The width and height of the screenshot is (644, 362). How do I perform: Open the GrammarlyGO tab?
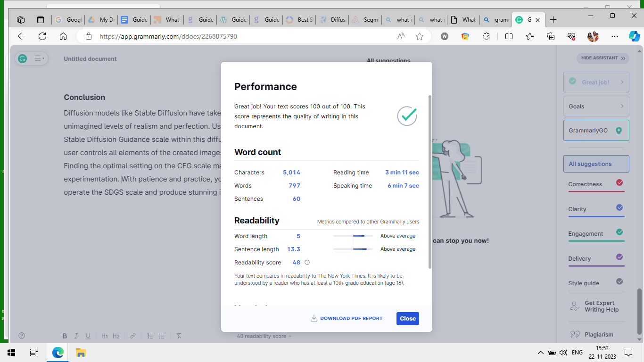click(x=596, y=131)
